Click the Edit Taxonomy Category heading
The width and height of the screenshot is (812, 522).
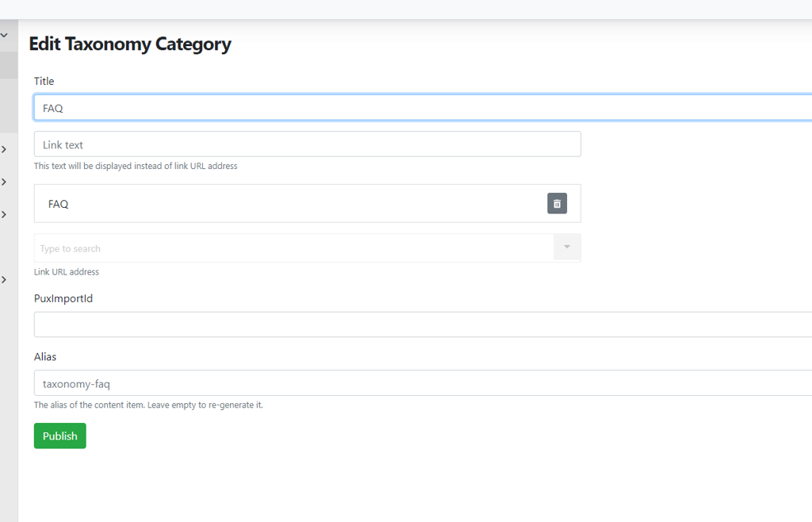(x=130, y=44)
